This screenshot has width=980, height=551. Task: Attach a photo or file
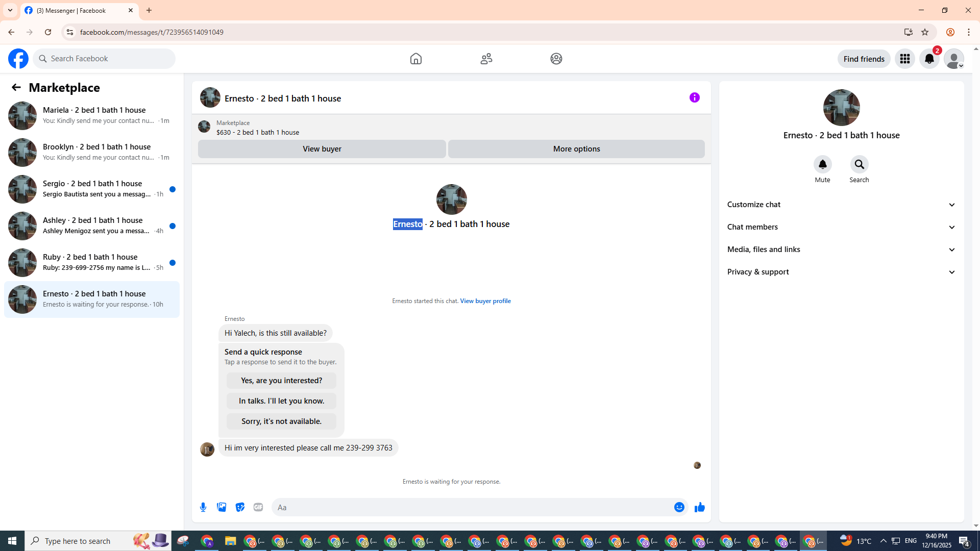222,507
